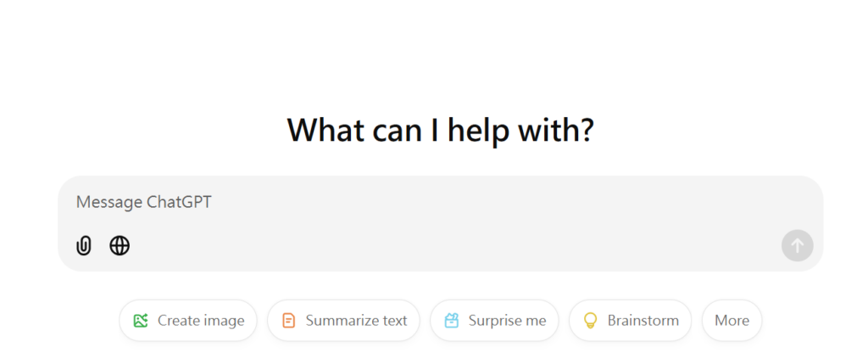Click the 'What can I help with?' heading
This screenshot has width=868, height=364.
(x=440, y=130)
